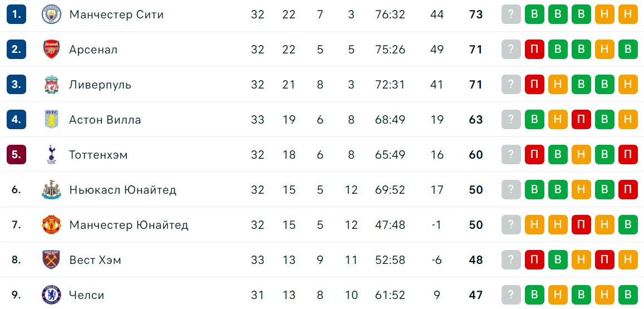Click the blue rank 1 position badge
The image size is (644, 309).
(x=17, y=15)
